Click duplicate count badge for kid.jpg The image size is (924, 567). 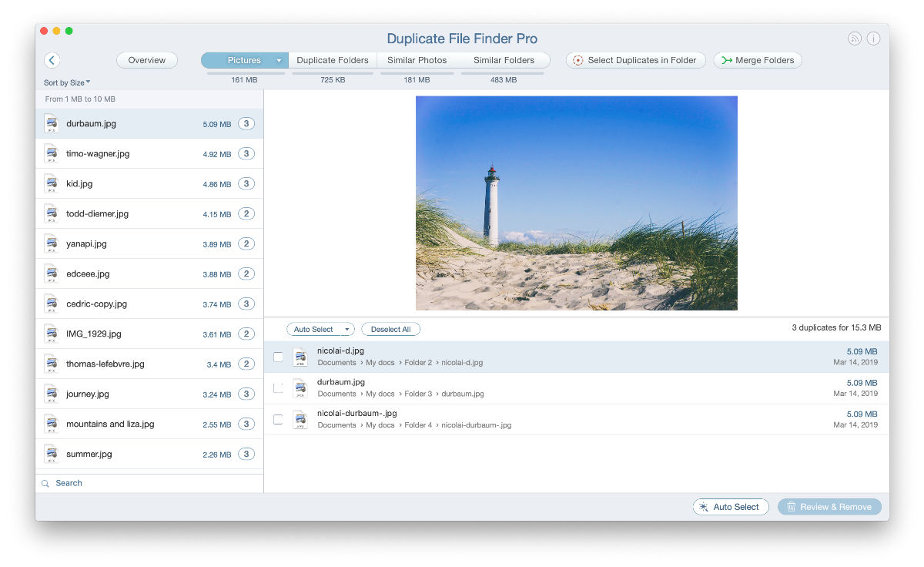[246, 183]
